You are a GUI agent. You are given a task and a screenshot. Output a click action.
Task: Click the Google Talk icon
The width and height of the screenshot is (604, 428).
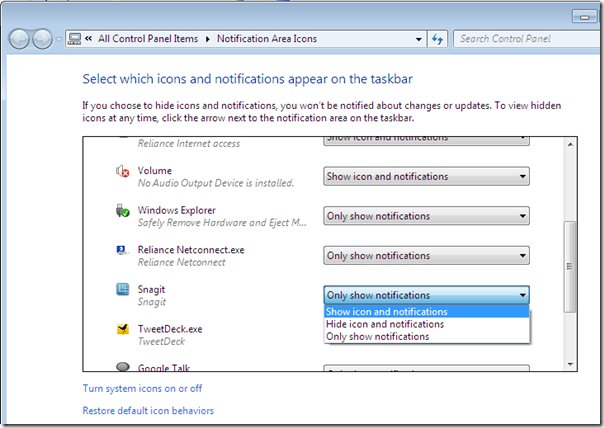pyautogui.click(x=122, y=366)
